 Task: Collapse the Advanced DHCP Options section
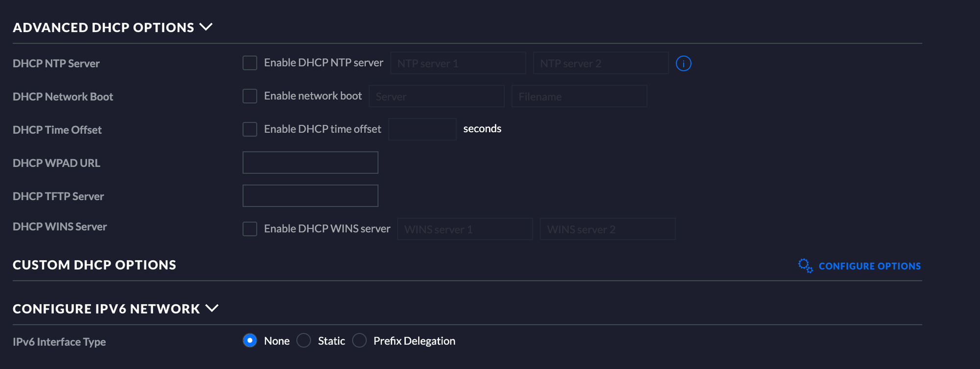pyautogui.click(x=206, y=27)
